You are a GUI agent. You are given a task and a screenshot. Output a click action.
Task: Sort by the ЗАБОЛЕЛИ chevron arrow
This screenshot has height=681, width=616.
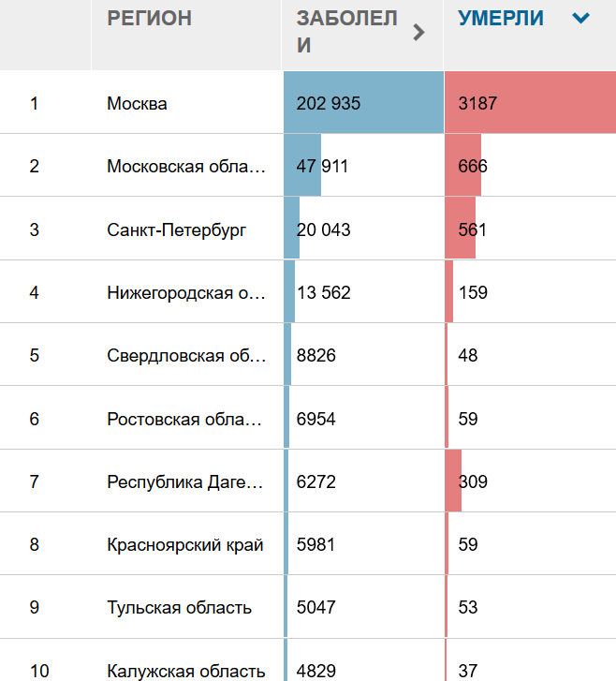418,33
